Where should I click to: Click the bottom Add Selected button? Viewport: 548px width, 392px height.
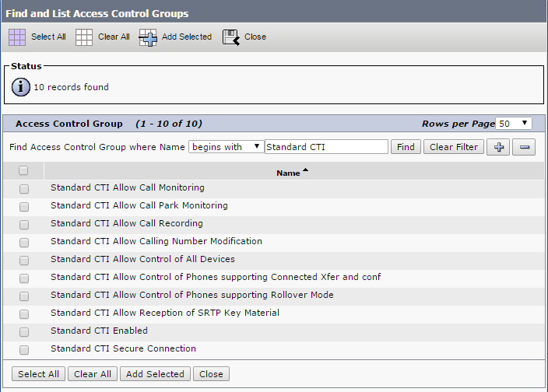coord(155,374)
